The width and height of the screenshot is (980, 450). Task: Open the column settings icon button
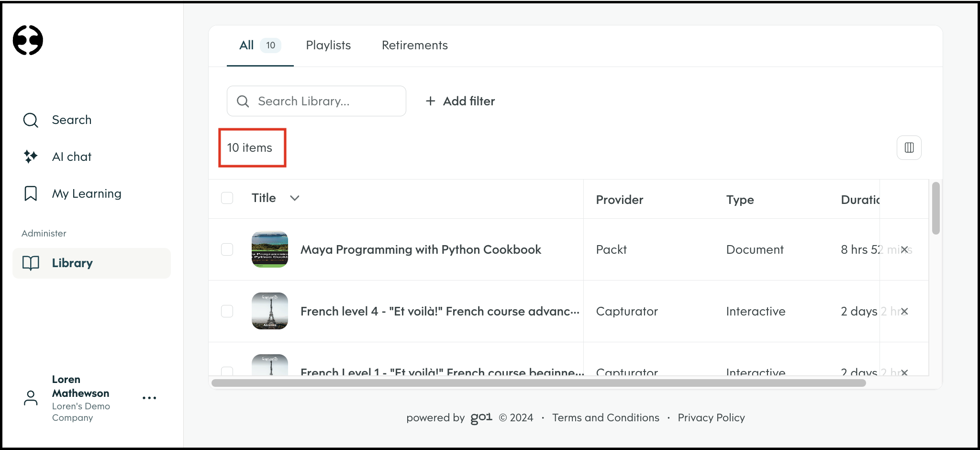909,147
